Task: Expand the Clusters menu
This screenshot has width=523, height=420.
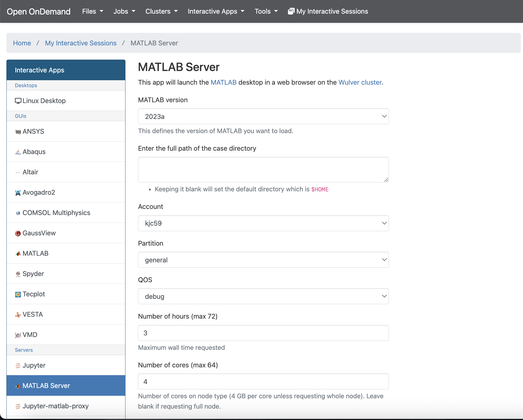Action: (x=161, y=11)
